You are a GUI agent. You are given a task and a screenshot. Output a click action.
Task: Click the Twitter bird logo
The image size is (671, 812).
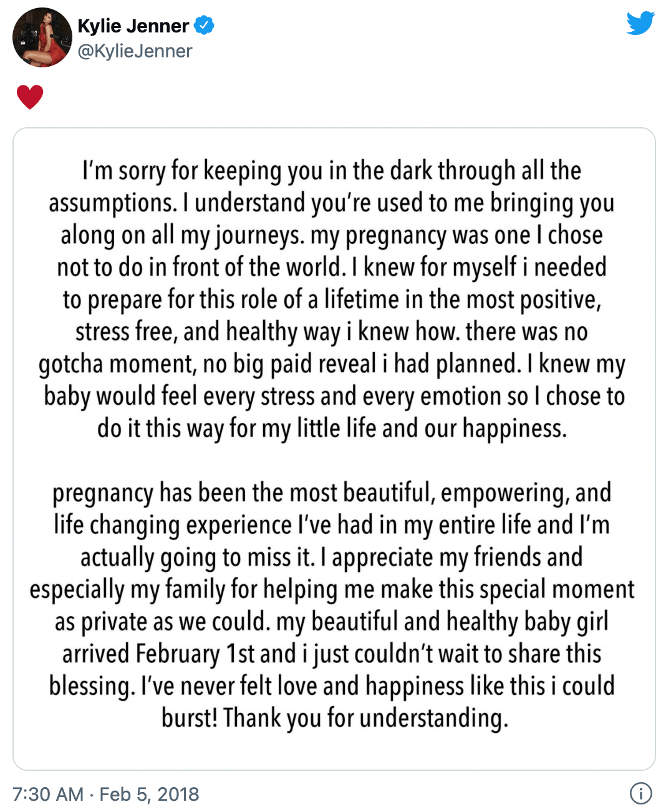pos(640,24)
